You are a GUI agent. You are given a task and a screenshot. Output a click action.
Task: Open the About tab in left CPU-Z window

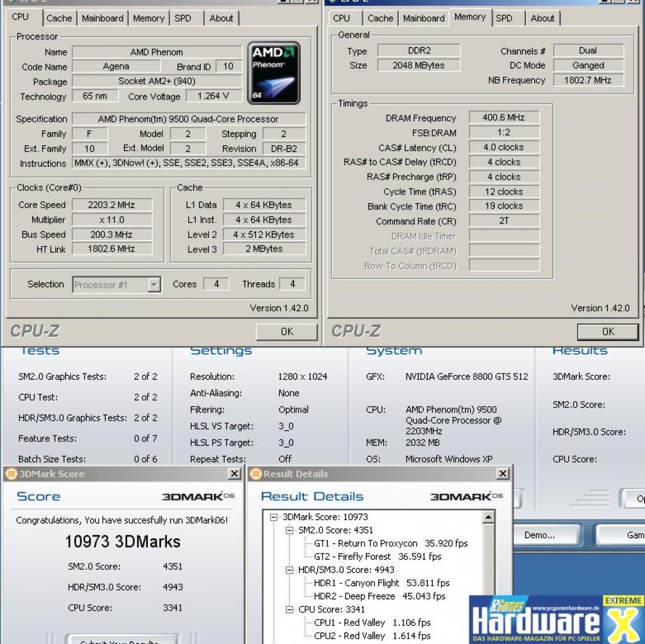pyautogui.click(x=222, y=18)
